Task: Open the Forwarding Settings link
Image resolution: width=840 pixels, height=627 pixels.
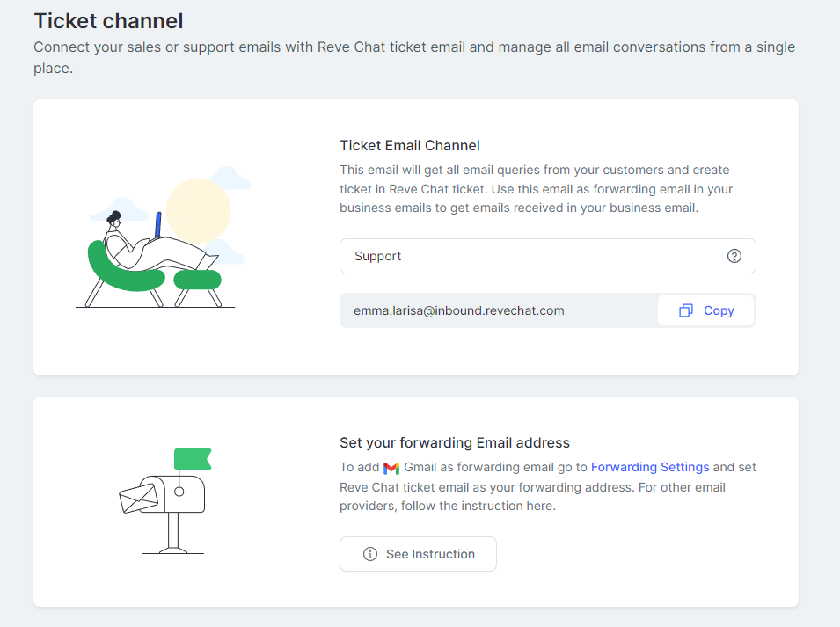Action: (650, 467)
